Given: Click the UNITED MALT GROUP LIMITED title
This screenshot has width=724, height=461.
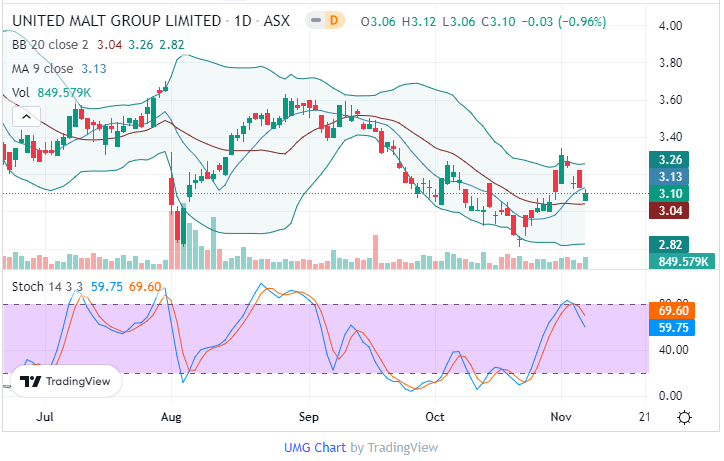Looking at the screenshot, I should [x=115, y=20].
